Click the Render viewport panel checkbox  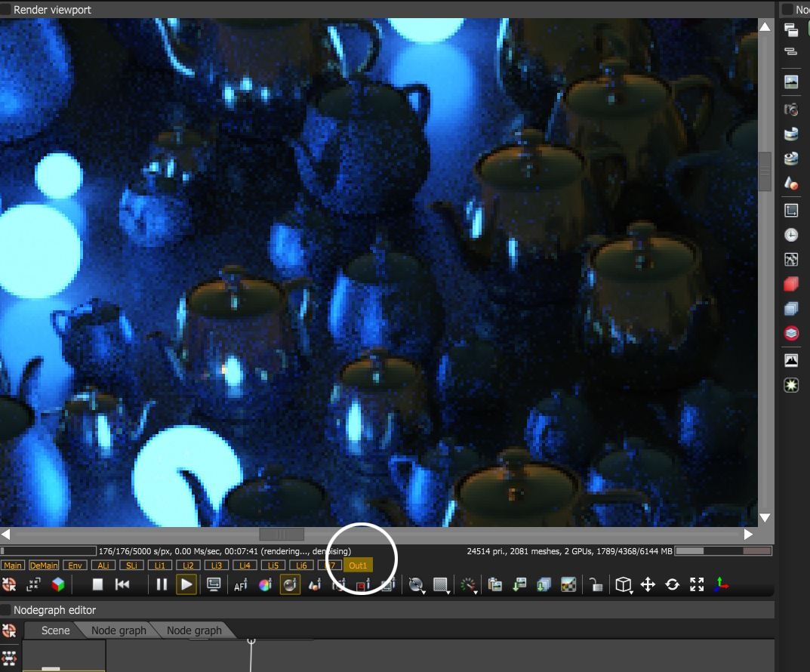click(6, 10)
